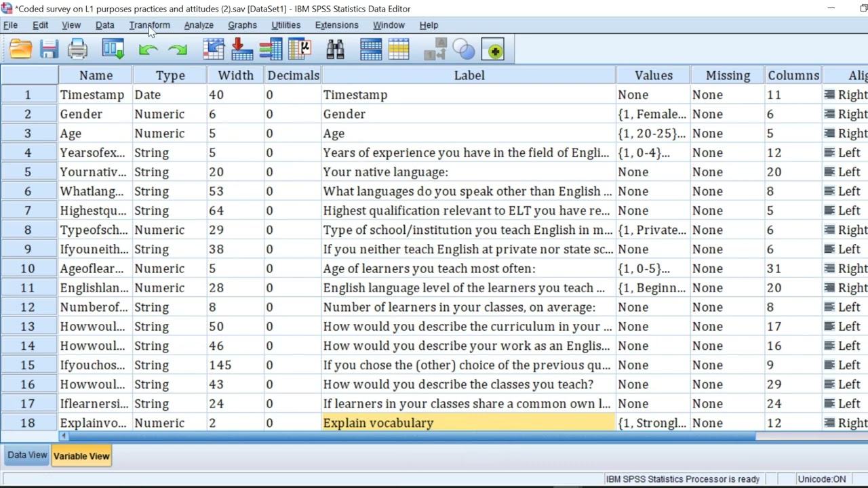This screenshot has width=868, height=488.
Task: Click the 'Unicode:ON' status bar entry
Action: (x=821, y=479)
